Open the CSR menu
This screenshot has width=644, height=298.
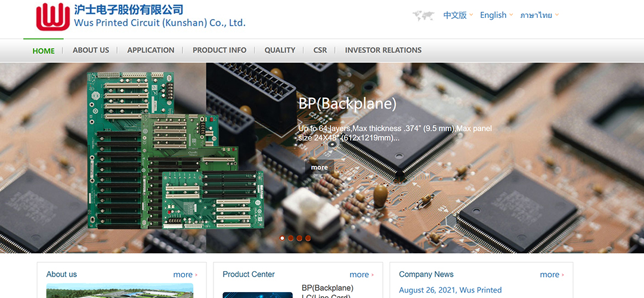320,50
